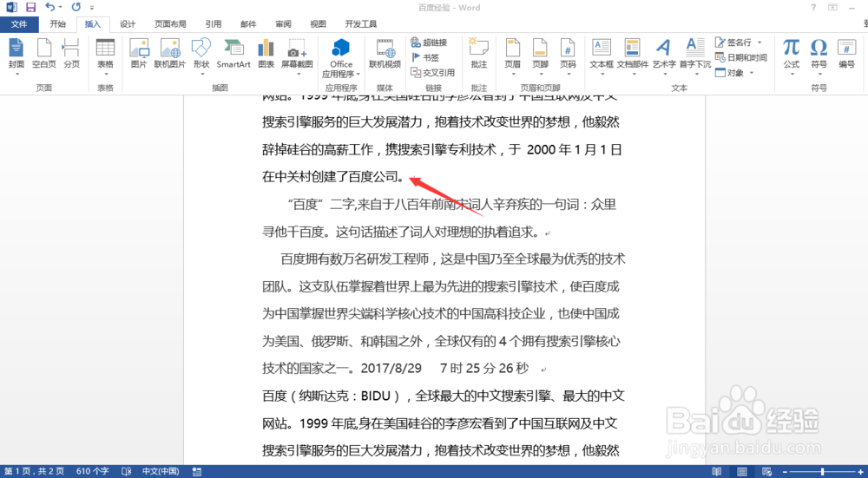The height and width of the screenshot is (478, 868).
Task: Expand the Office apps (应用程序) dropdown arrow
Action: (358, 74)
